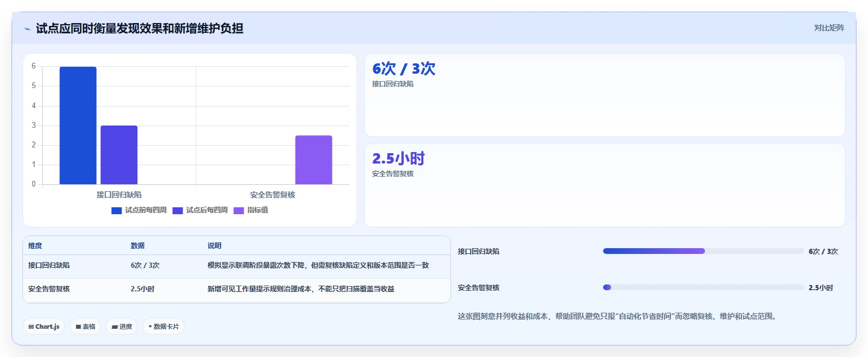Click the 对比矩阵 label in the header
The image size is (868, 357).
click(829, 28)
